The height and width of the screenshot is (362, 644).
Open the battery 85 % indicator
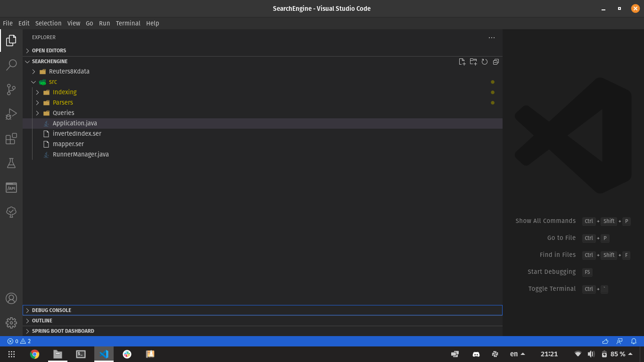click(x=617, y=354)
